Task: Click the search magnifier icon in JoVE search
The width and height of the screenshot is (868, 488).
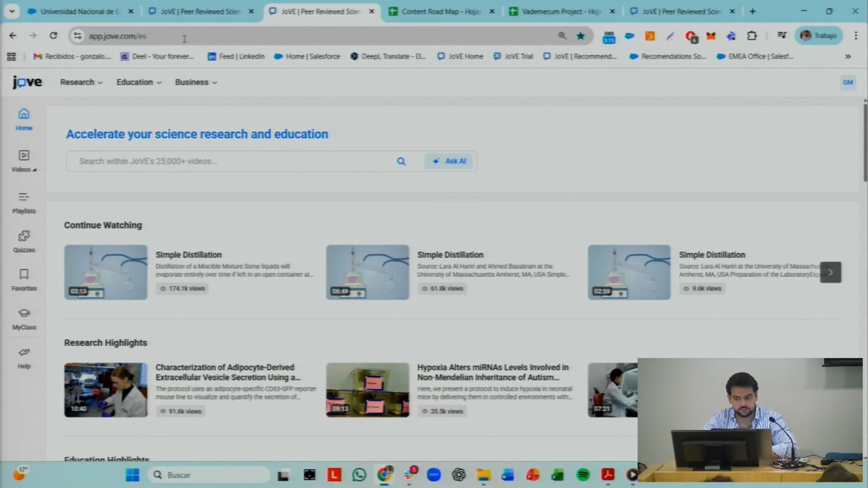Action: pyautogui.click(x=401, y=161)
